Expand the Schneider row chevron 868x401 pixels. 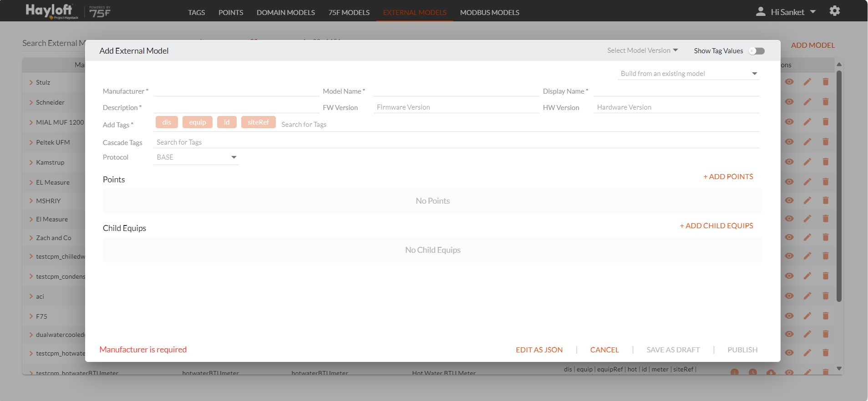31,102
